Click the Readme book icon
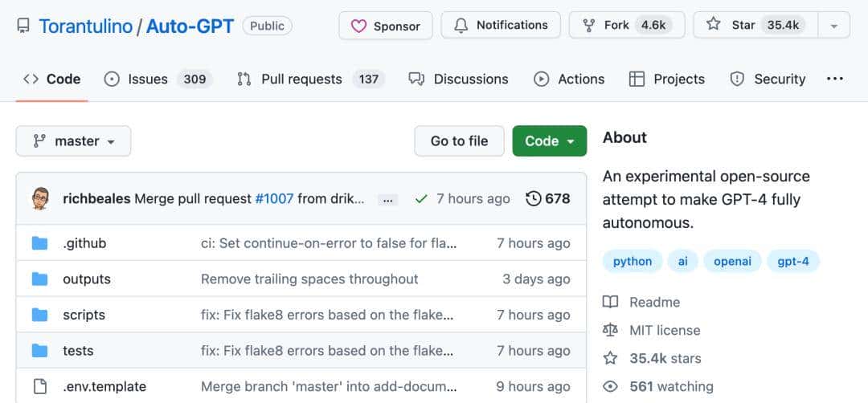The height and width of the screenshot is (403, 868). (x=611, y=302)
